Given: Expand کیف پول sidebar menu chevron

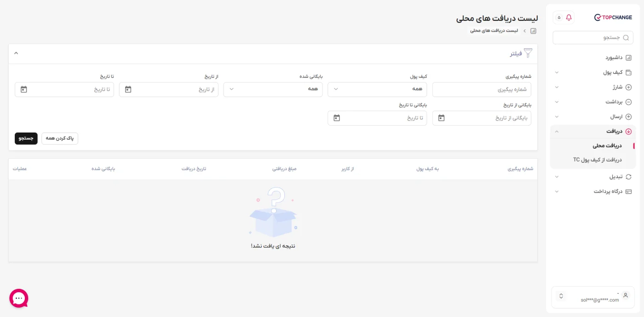Looking at the screenshot, I should (557, 72).
